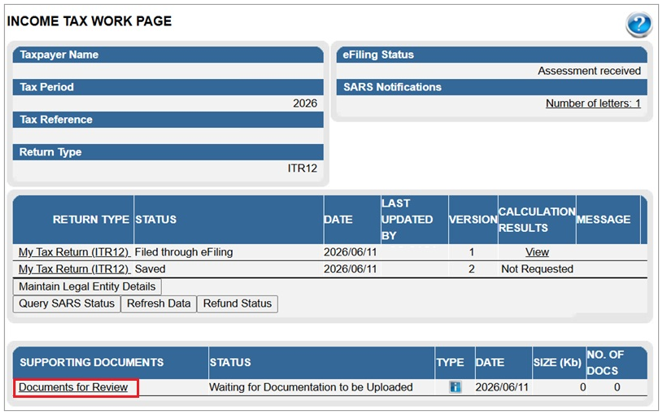Open Number of letters: 1 link
Screen dimensions: 662x415
pyautogui.click(x=593, y=103)
